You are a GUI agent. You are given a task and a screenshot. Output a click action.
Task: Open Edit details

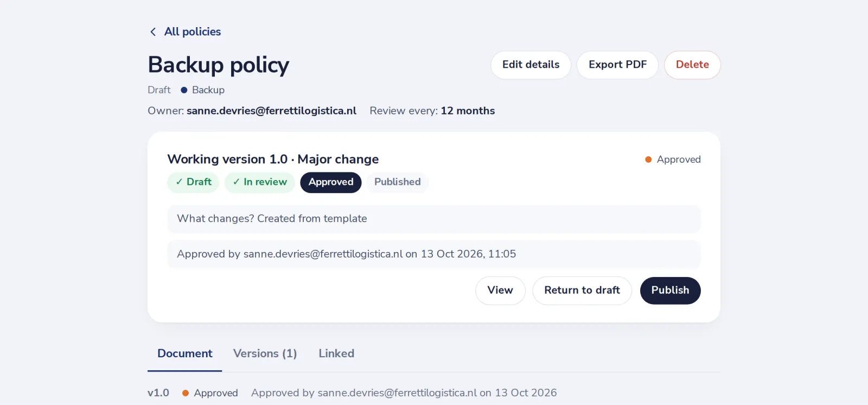(x=531, y=65)
